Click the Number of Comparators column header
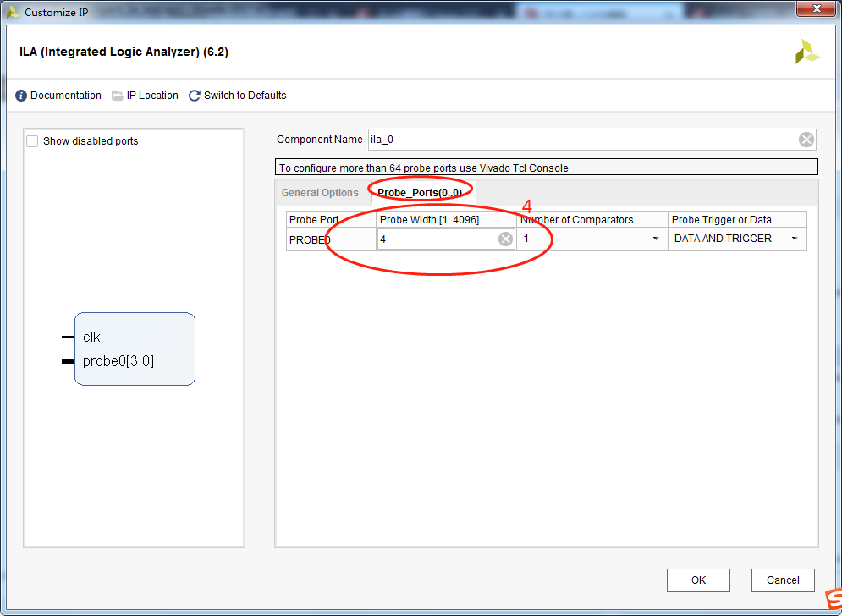 [592, 220]
